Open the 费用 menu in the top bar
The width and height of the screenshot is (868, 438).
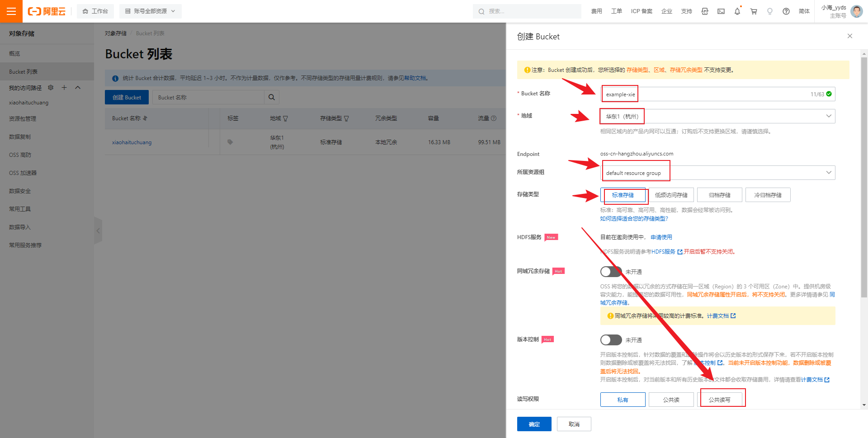(x=597, y=11)
